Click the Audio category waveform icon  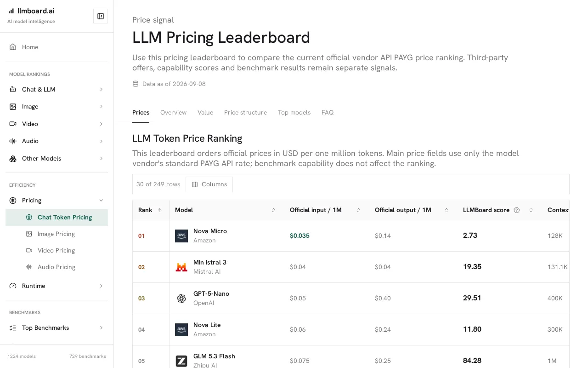click(13, 141)
